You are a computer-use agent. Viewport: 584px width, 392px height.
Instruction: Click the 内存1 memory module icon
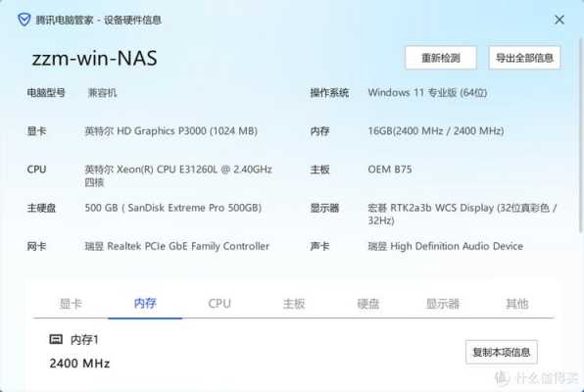click(x=56, y=339)
